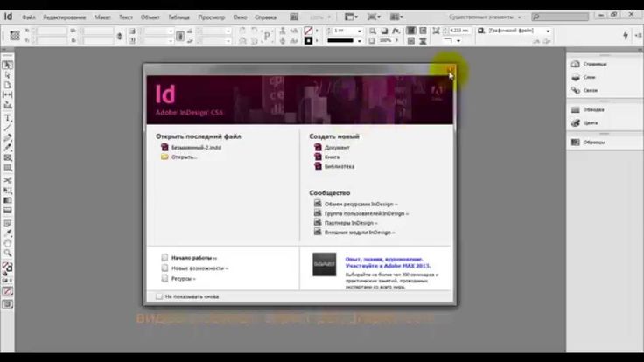Click the reference point locator grid
644x362 pixels.
pos(15,36)
